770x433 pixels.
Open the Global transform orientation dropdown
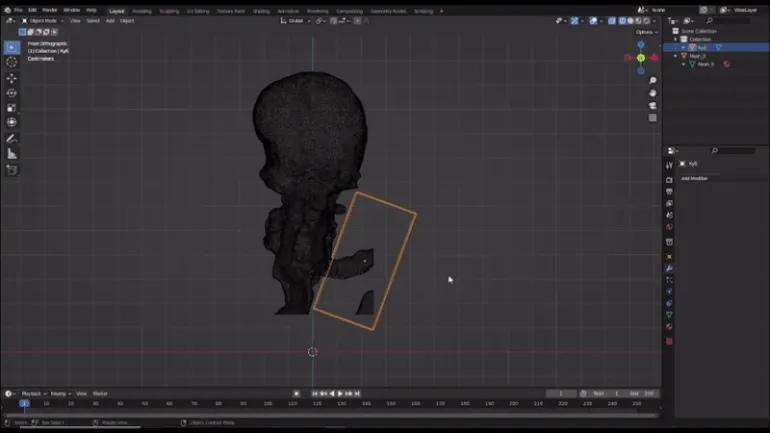[298, 20]
